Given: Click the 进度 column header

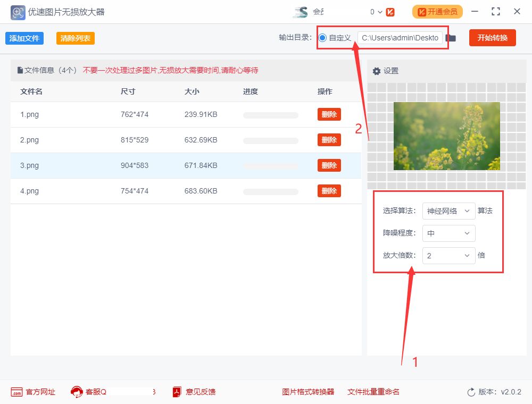Looking at the screenshot, I should pyautogui.click(x=251, y=91).
